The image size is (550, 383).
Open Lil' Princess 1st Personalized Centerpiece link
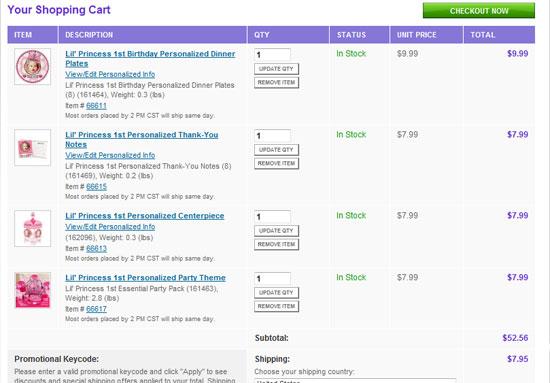pyautogui.click(x=145, y=216)
